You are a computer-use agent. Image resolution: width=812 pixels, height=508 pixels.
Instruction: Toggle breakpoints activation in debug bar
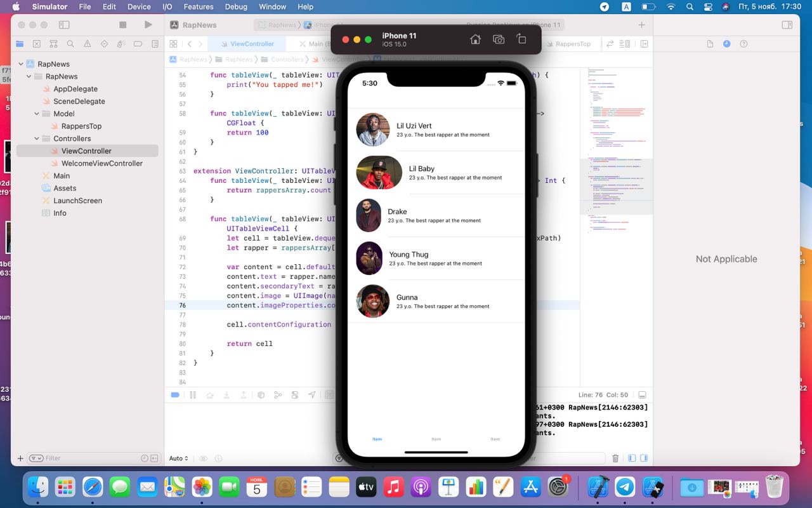(175, 395)
